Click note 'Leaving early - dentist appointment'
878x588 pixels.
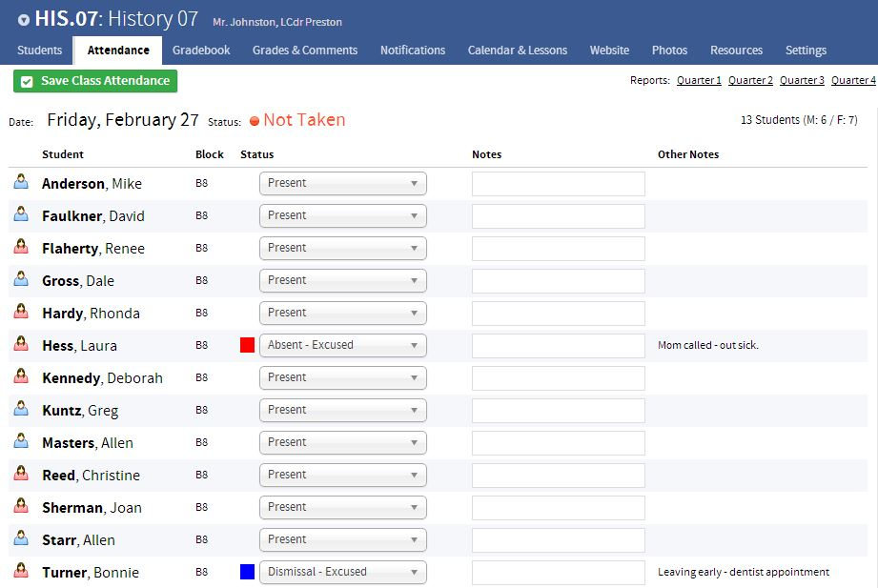(x=744, y=573)
